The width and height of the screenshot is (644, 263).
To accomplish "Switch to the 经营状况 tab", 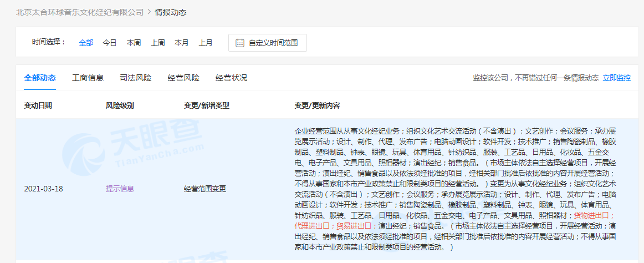I will (x=231, y=78).
